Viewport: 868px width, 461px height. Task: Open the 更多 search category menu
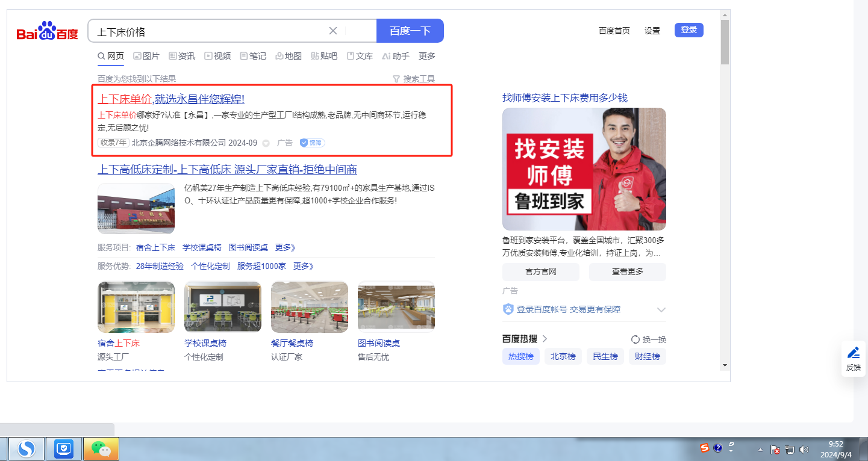(x=427, y=56)
